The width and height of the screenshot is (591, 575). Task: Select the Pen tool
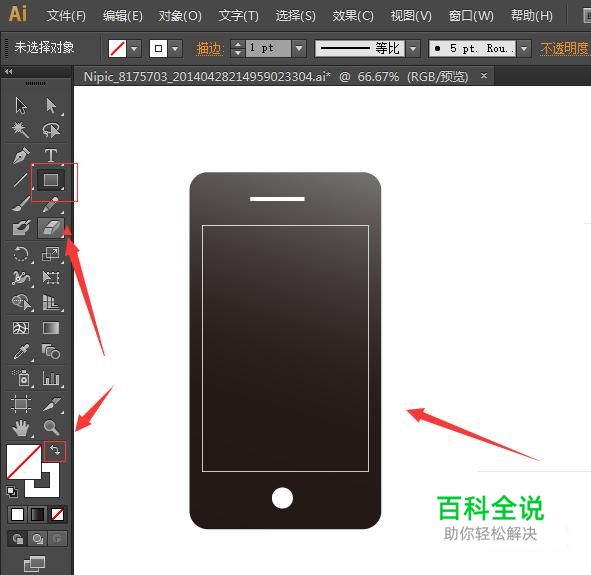(x=21, y=155)
